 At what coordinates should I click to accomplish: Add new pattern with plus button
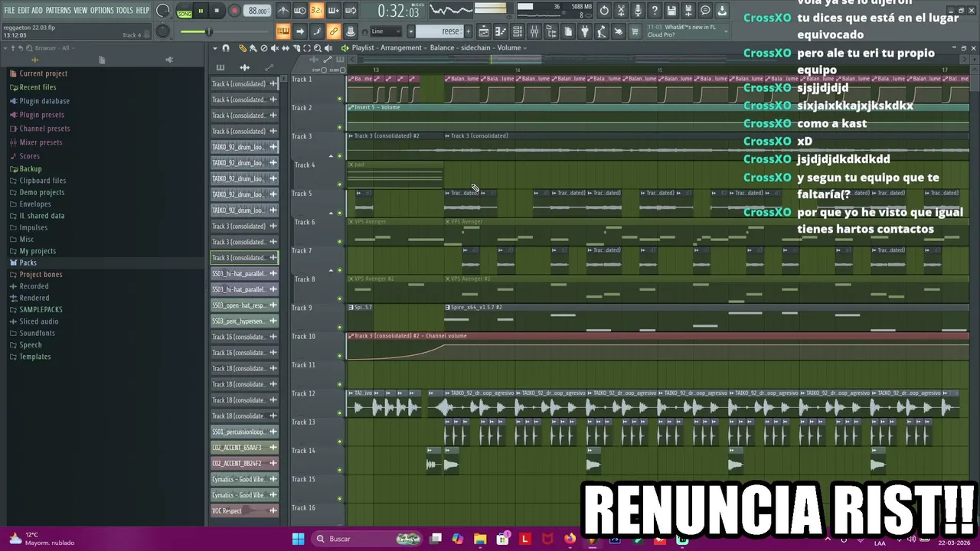click(469, 31)
